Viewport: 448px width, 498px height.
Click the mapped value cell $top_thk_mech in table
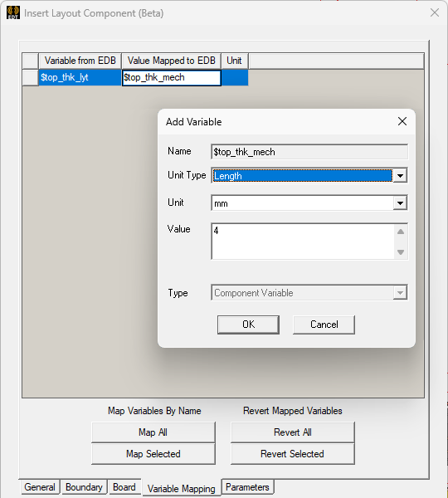coord(172,77)
